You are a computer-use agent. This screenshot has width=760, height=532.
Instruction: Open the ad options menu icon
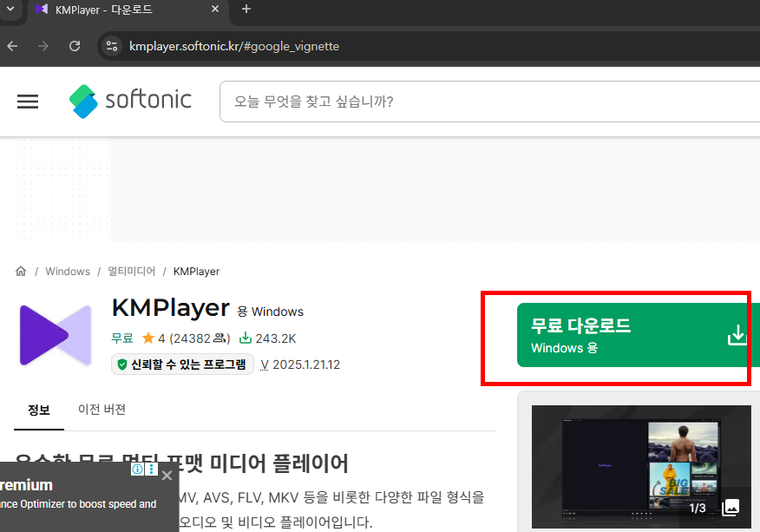tap(151, 469)
